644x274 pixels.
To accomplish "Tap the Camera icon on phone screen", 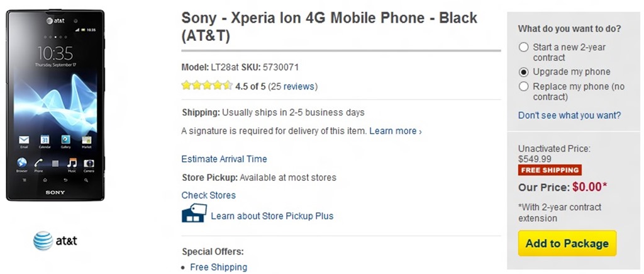I will pyautogui.click(x=89, y=163).
